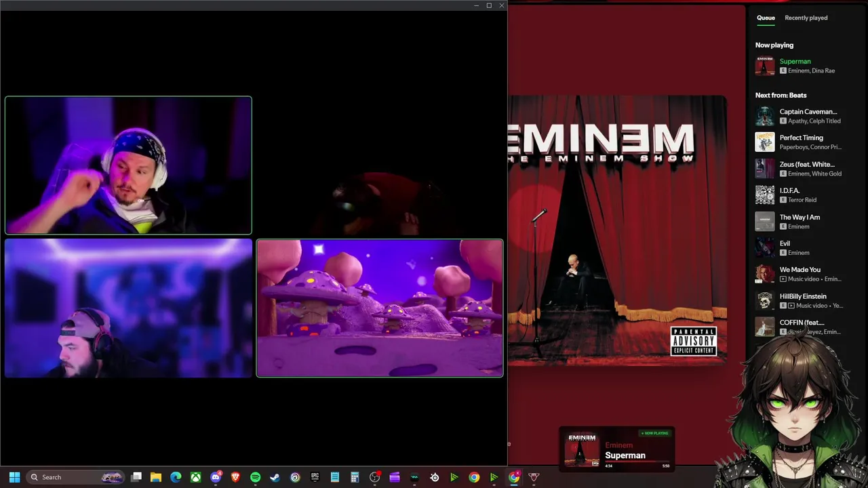868x488 pixels.
Task: Open Calculator from the taskbar
Action: click(354, 477)
